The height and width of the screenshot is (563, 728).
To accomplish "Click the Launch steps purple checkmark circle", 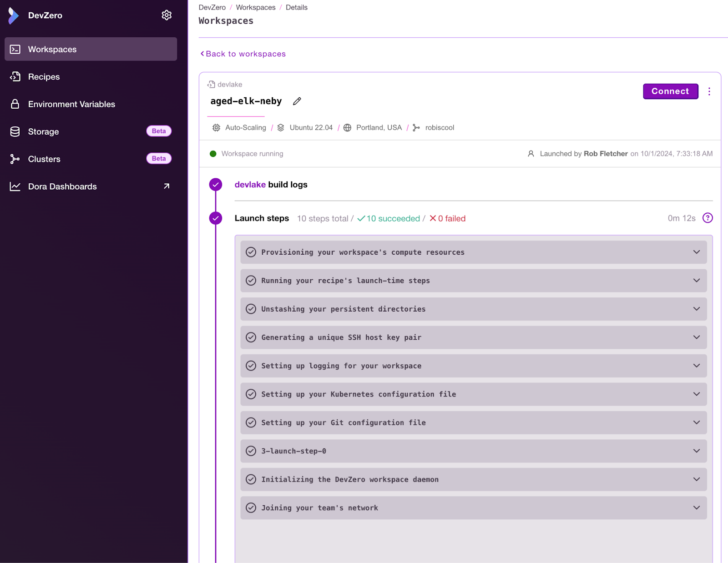I will click(216, 218).
